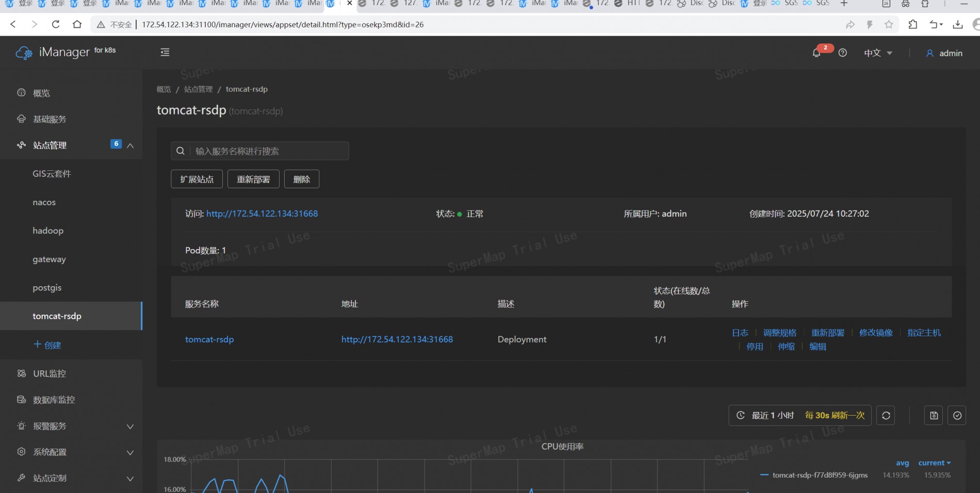980x493 pixels.
Task: Click 伸缩 in the operations column
Action: coord(786,347)
